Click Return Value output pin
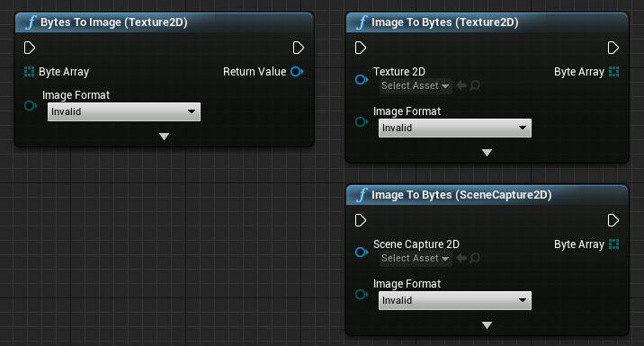 [297, 71]
